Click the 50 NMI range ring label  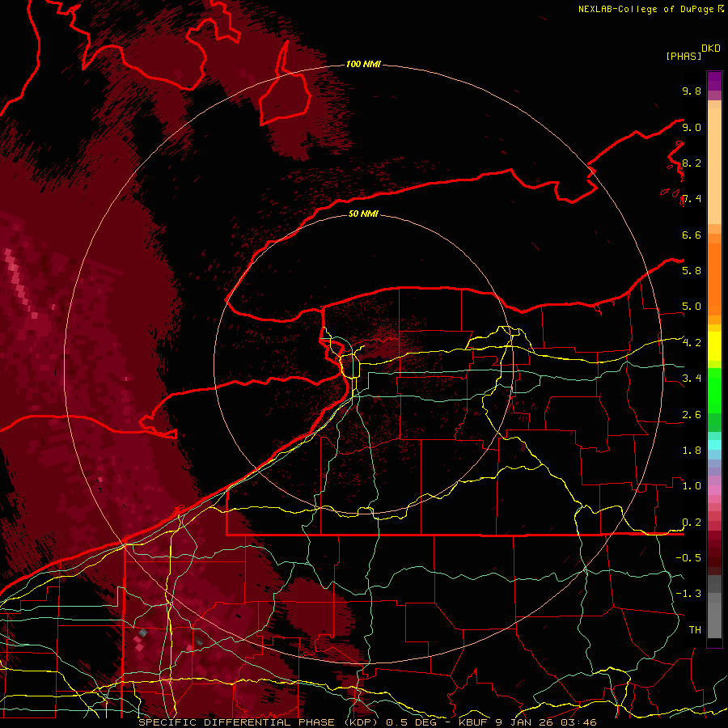click(363, 214)
